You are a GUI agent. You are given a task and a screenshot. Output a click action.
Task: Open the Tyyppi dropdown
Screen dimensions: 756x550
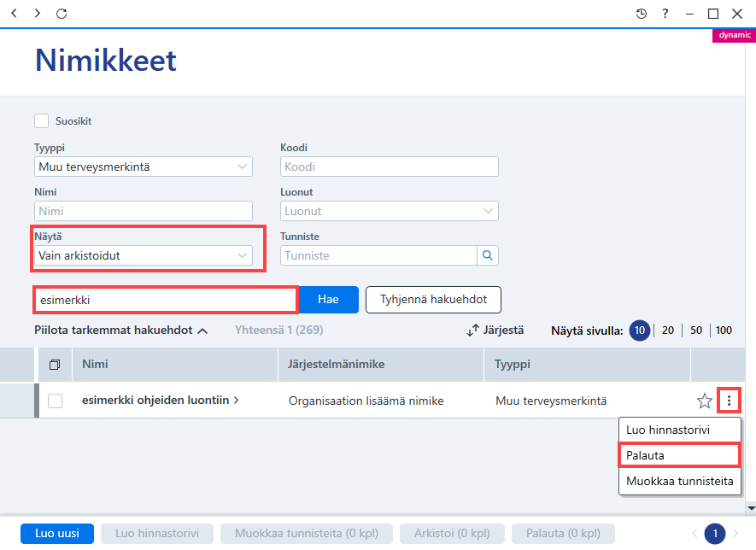coord(144,167)
